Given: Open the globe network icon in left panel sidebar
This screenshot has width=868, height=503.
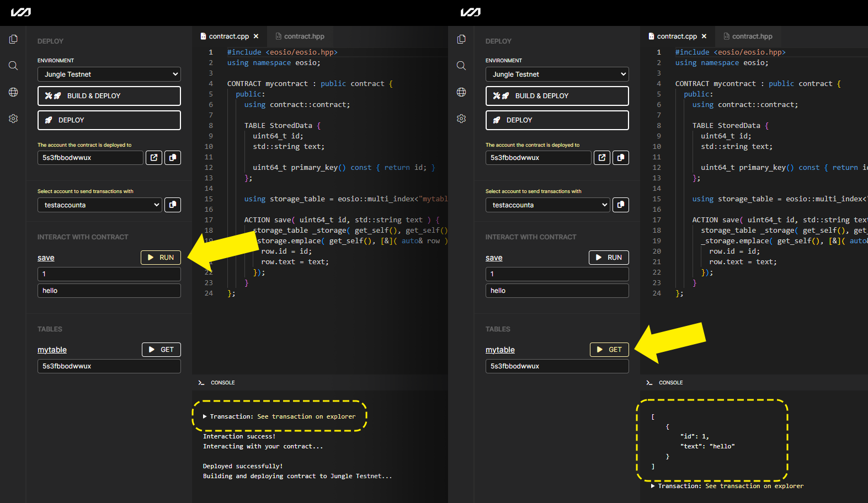Looking at the screenshot, I should pyautogui.click(x=13, y=92).
